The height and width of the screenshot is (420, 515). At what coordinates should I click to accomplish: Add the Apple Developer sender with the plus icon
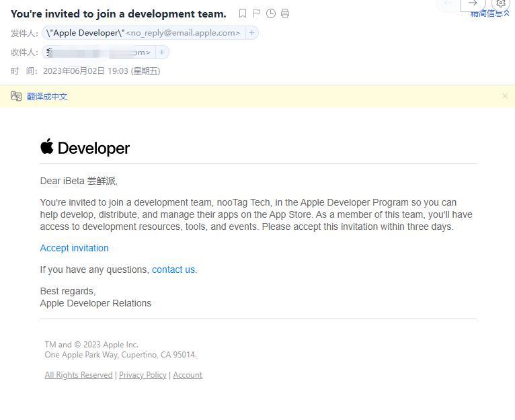[251, 33]
